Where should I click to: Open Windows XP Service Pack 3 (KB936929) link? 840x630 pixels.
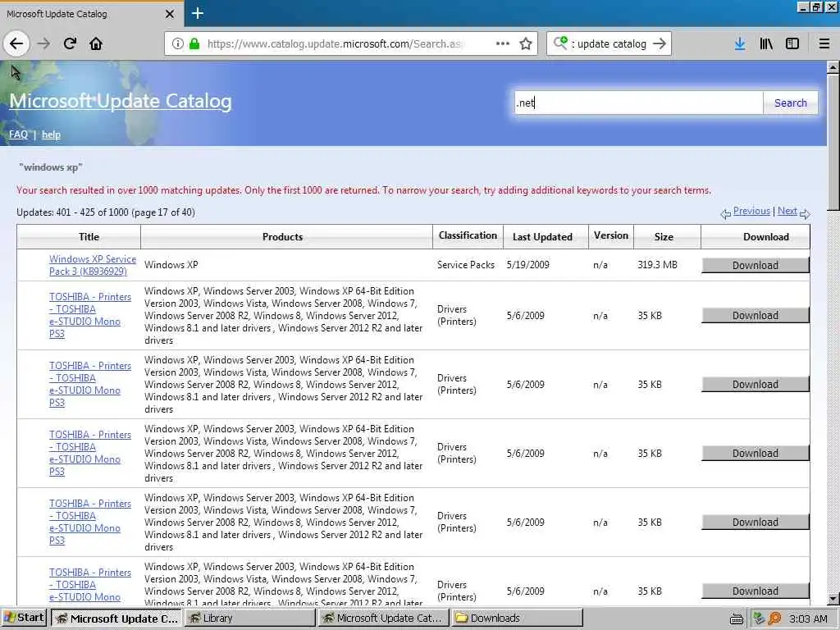[92, 265]
